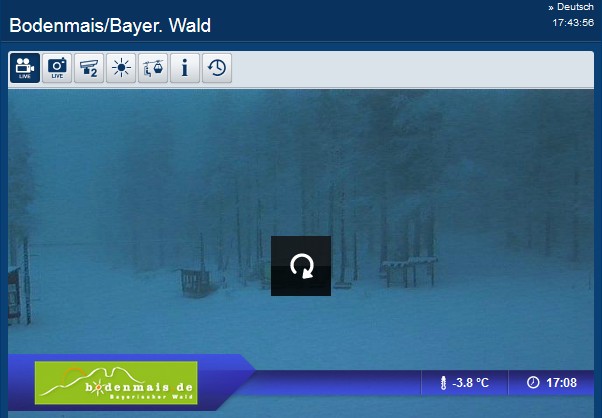Open the webcam history archive
This screenshot has width=602, height=418.
(x=217, y=68)
